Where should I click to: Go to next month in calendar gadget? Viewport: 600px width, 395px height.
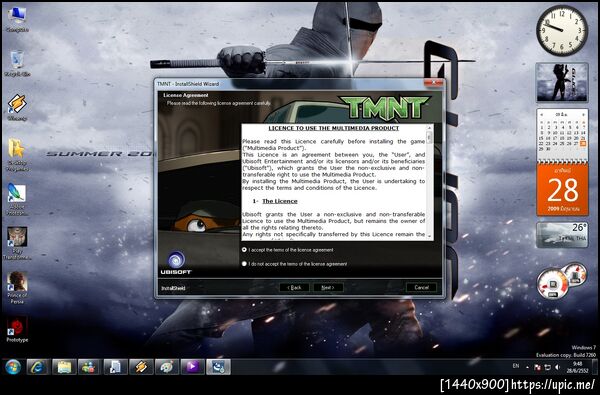(584, 114)
